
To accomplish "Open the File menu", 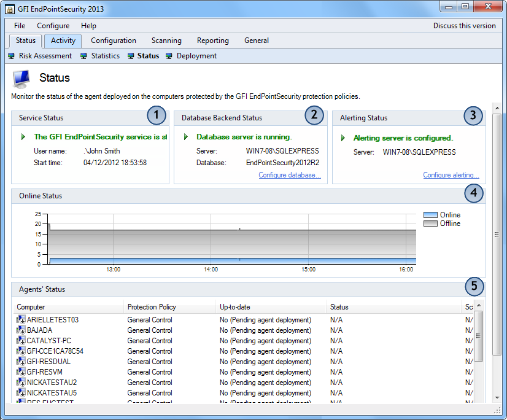I will [x=20, y=26].
